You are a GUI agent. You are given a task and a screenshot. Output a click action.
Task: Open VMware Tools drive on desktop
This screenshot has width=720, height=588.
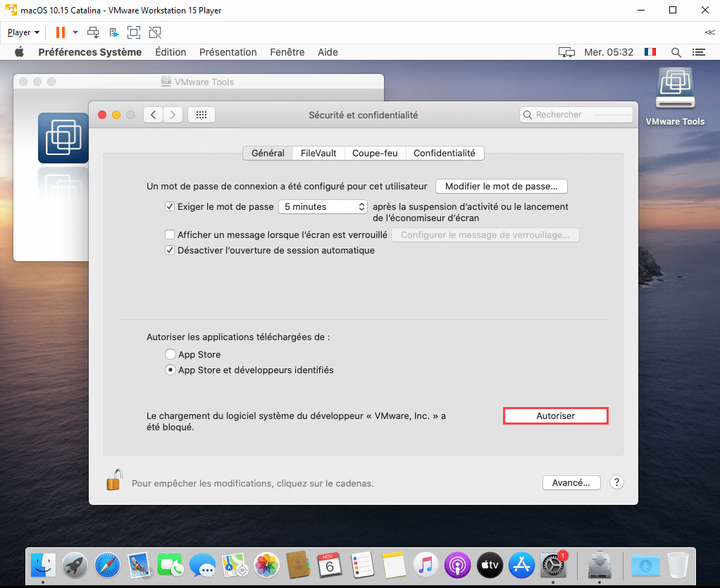coord(675,96)
